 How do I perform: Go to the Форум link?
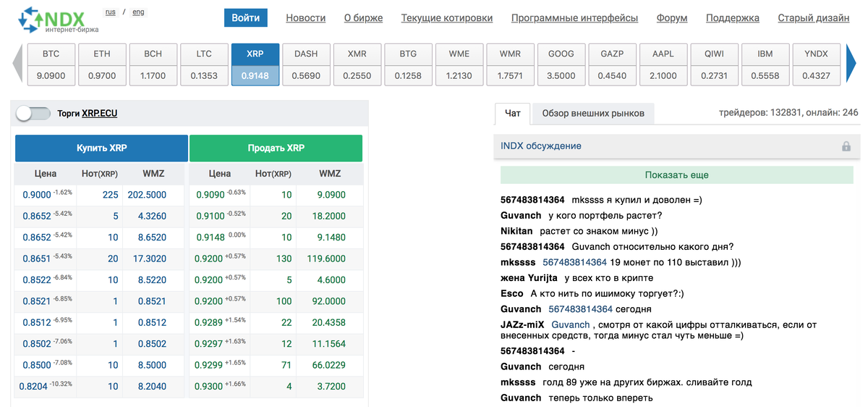672,18
